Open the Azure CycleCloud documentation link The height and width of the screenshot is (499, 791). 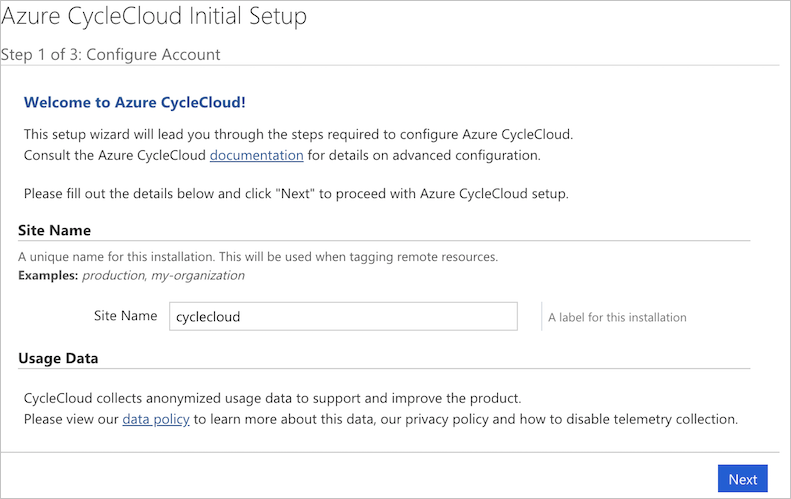click(x=256, y=155)
